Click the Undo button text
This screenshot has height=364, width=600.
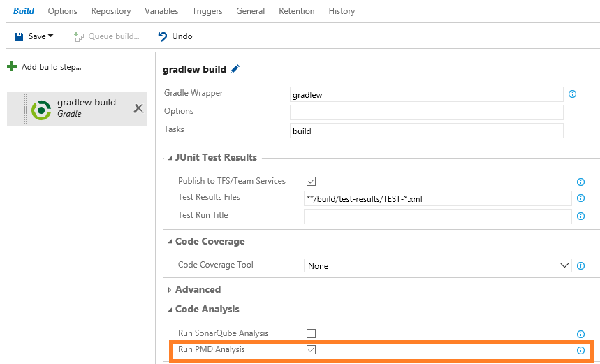(182, 36)
